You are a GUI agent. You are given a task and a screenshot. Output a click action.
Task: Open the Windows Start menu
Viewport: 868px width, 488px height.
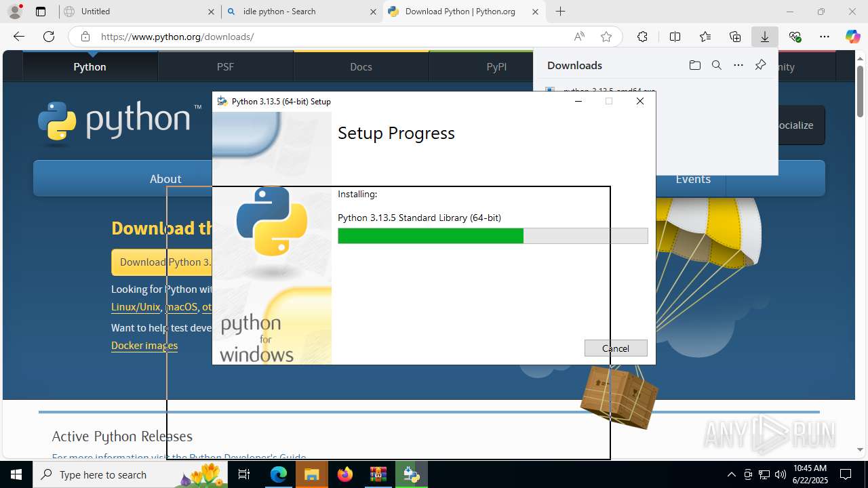[x=16, y=474]
